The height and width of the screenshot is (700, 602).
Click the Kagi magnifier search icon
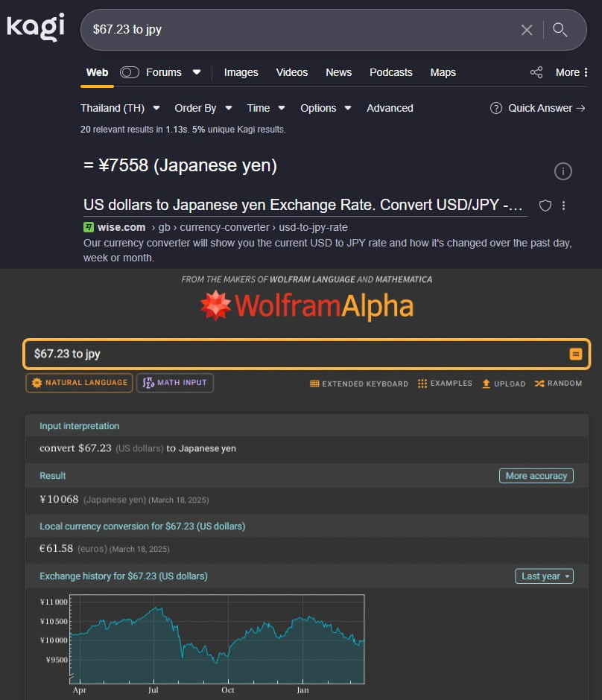(x=560, y=30)
